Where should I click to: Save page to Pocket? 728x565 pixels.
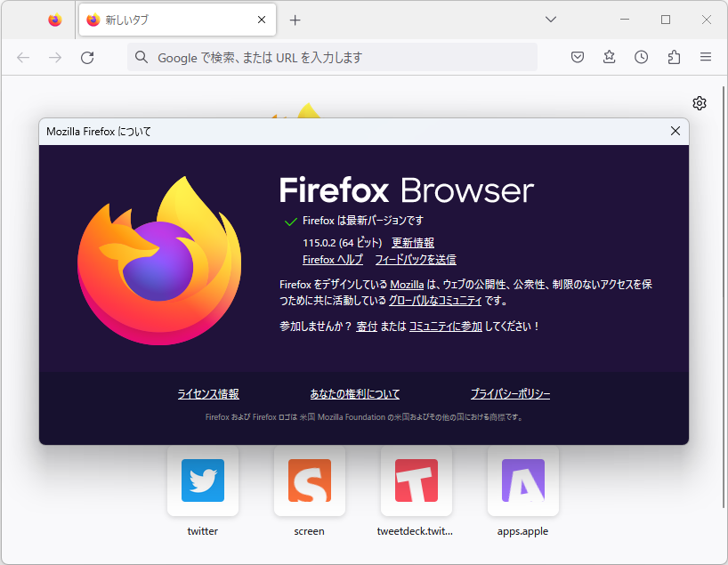tap(577, 57)
